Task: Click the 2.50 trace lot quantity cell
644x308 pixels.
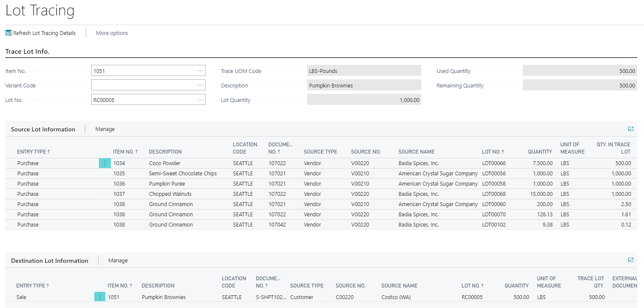Action: pyautogui.click(x=626, y=204)
